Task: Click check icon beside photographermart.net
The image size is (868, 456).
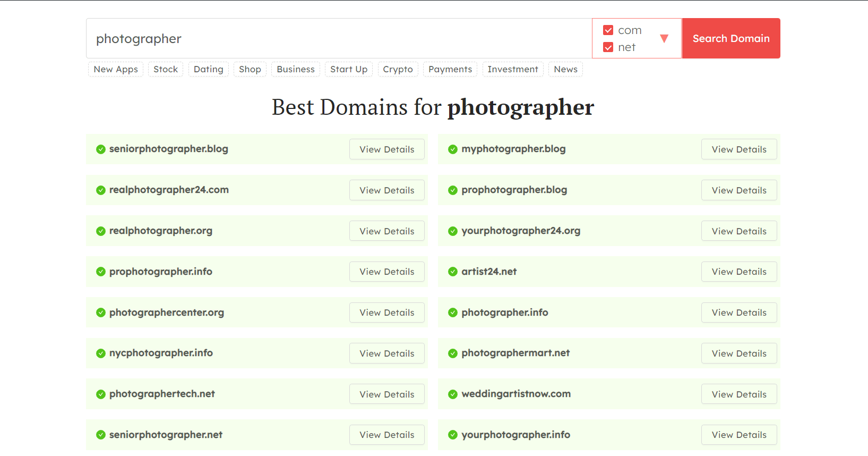Action: click(453, 353)
